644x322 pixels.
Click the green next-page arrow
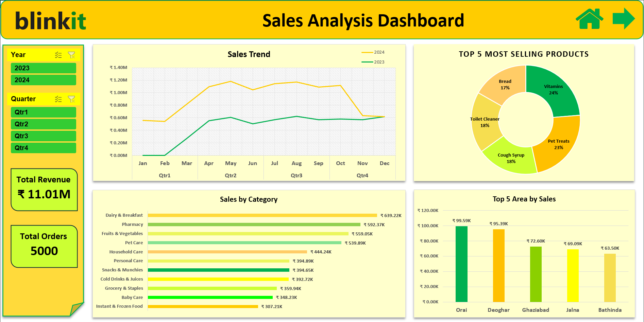tap(624, 18)
